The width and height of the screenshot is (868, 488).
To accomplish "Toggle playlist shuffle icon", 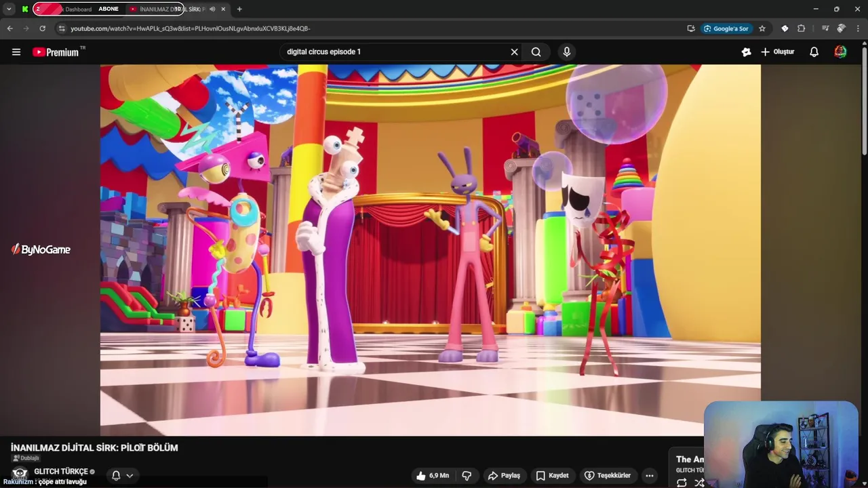I will (699, 483).
